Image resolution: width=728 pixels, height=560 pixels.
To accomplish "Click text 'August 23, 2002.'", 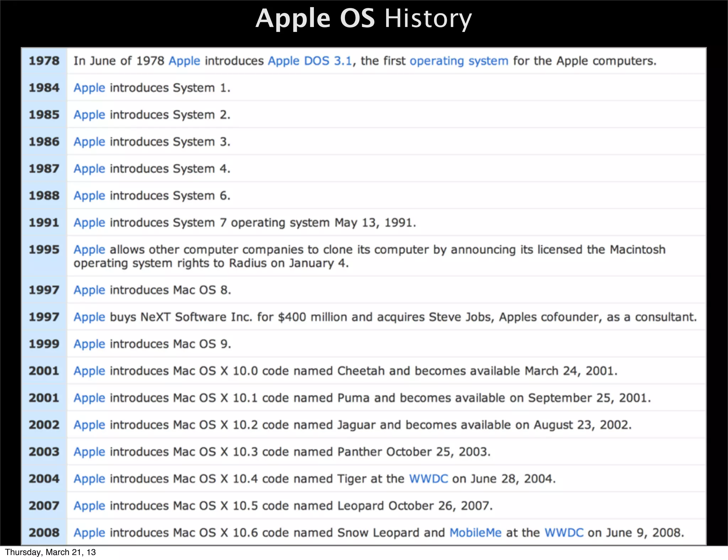I will click(583, 425).
